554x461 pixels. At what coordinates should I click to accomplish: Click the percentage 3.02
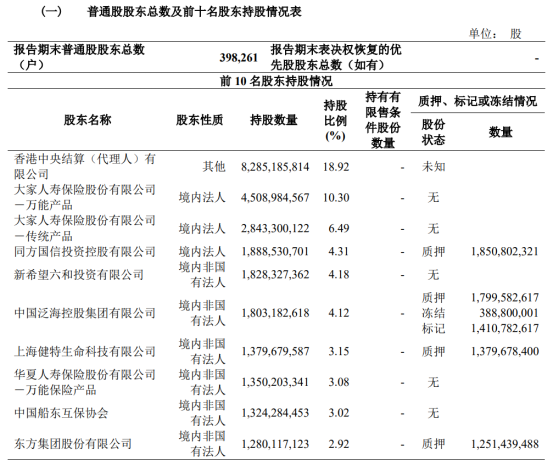click(x=339, y=413)
